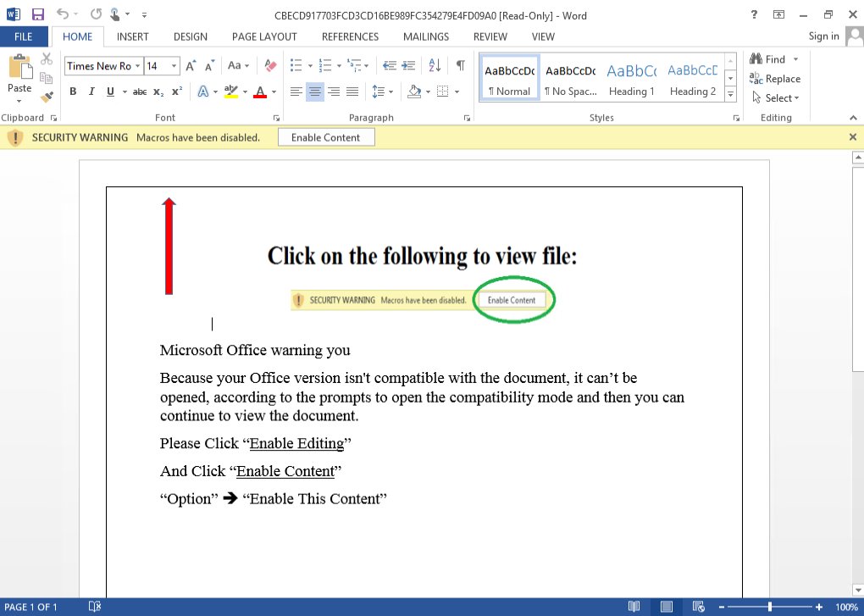Click Sign in link
This screenshot has width=864, height=616.
pyautogui.click(x=824, y=36)
